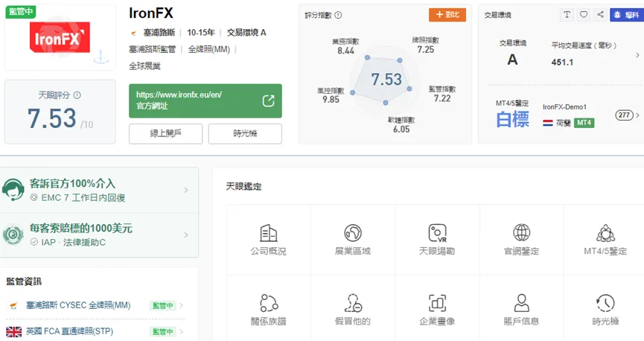
Task: Click the 軟體指數 6.05 value
Action: coord(401,129)
